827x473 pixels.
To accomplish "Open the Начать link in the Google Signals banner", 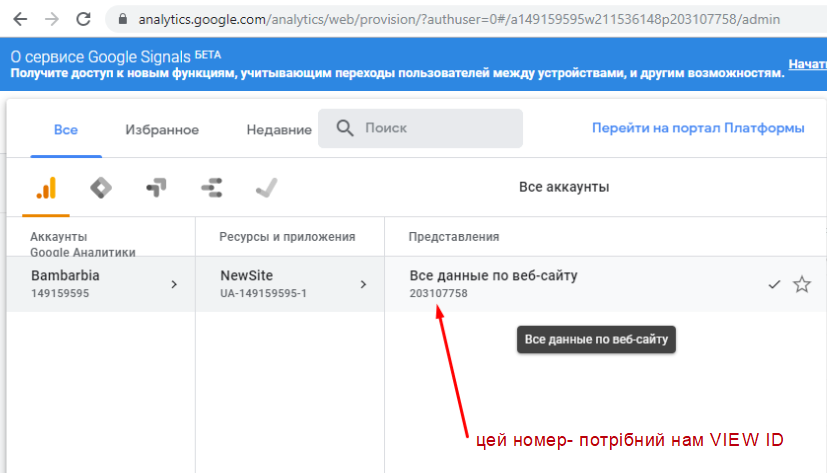I will click(807, 64).
